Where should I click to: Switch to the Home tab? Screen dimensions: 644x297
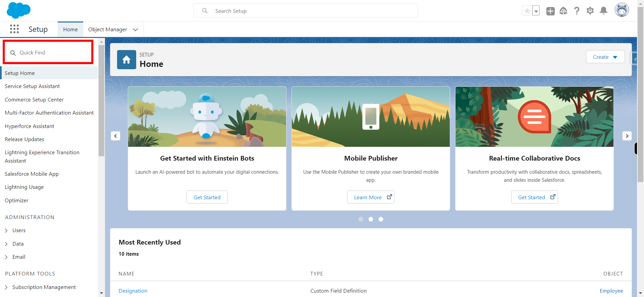coord(70,30)
